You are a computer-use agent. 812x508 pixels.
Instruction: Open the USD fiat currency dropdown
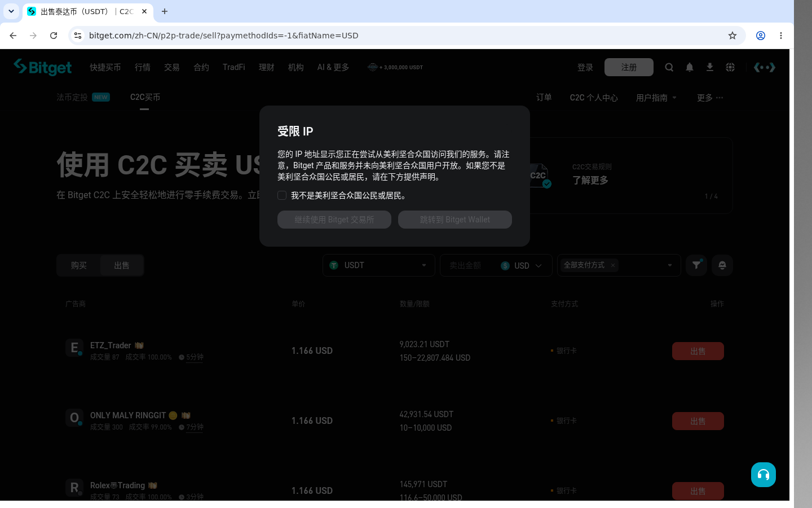tap(522, 265)
